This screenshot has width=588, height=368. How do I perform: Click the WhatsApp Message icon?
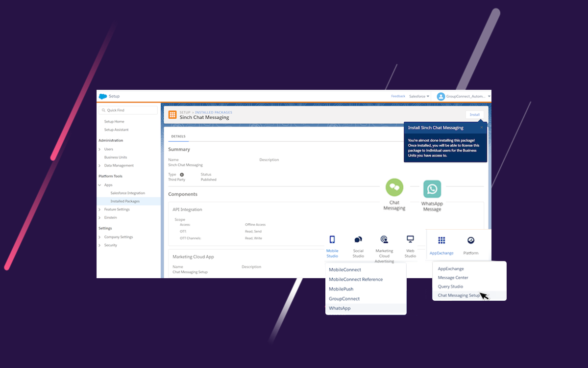pyautogui.click(x=432, y=189)
